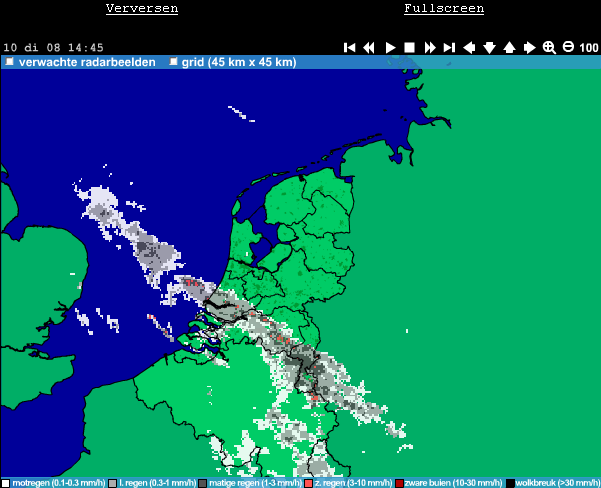Step back one radar frame
The height and width of the screenshot is (488, 601).
(x=369, y=48)
